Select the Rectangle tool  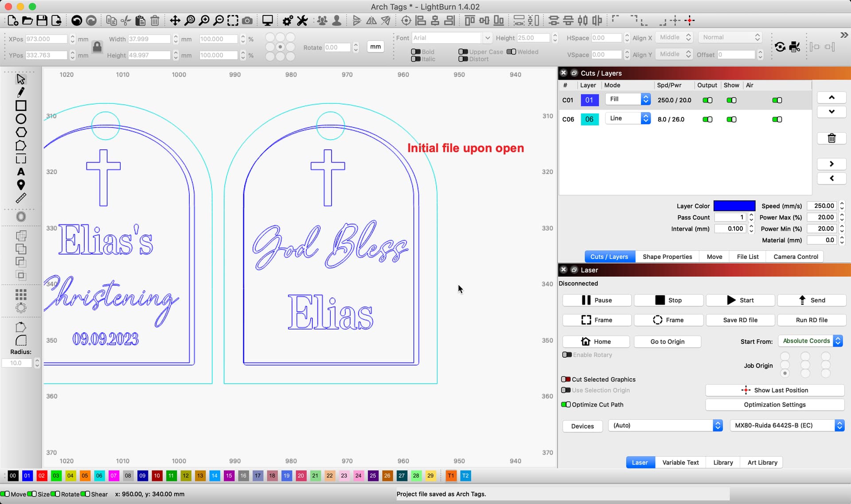(21, 105)
